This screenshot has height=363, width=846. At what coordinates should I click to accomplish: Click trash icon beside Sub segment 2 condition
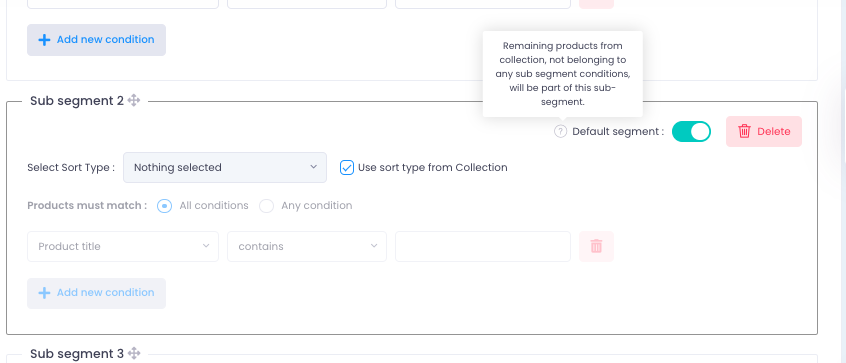point(596,246)
